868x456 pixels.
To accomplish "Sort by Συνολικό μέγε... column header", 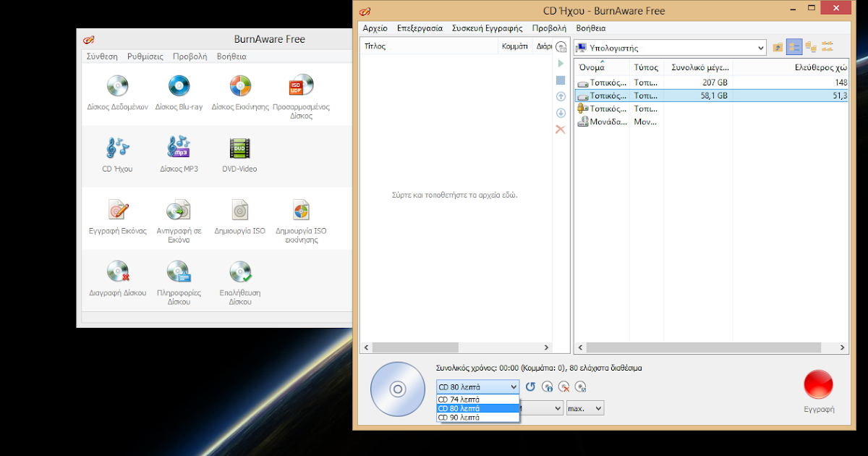I will 699,67.
